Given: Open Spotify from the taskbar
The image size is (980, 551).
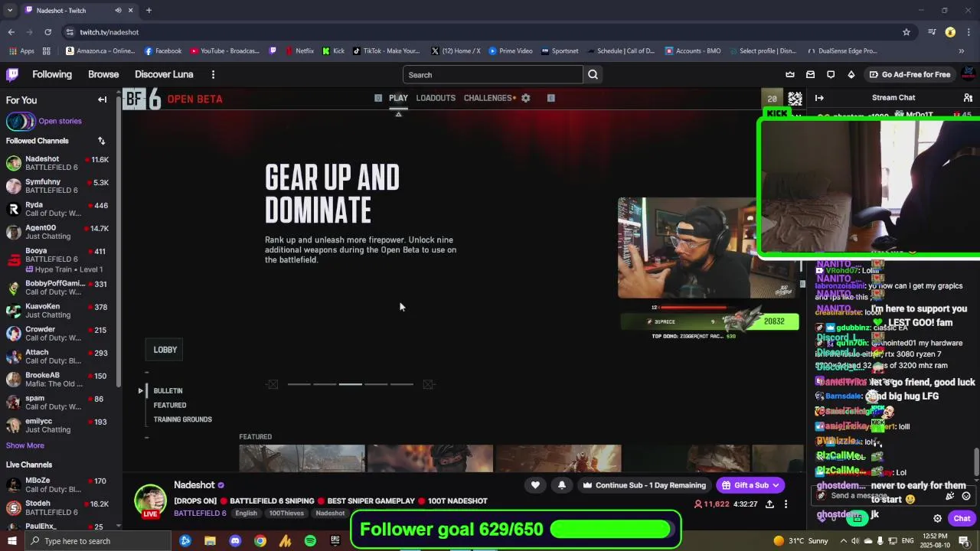Looking at the screenshot, I should pos(310,541).
